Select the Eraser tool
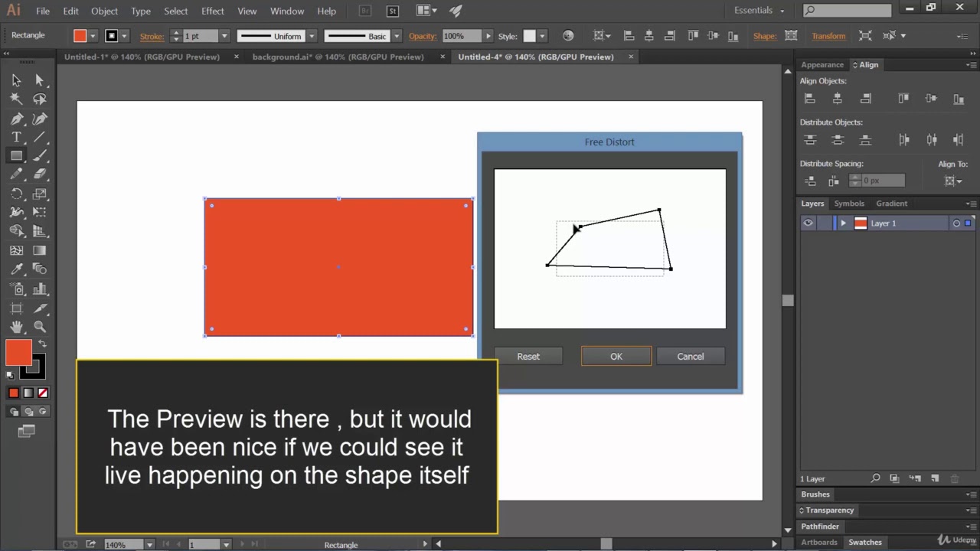 click(x=40, y=174)
